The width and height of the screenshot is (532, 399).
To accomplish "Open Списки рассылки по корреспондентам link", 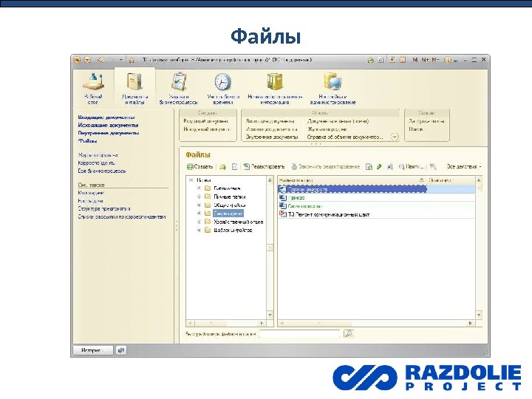I will point(122,216).
